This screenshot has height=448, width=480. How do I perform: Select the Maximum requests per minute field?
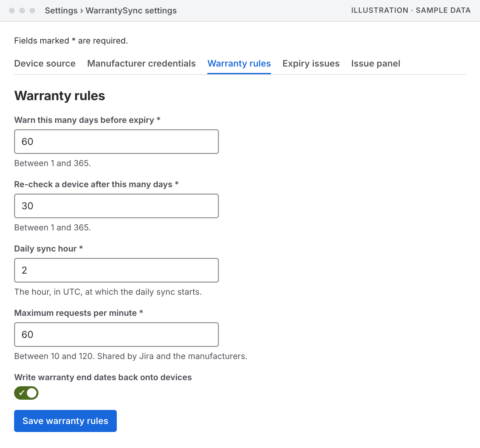click(x=116, y=334)
